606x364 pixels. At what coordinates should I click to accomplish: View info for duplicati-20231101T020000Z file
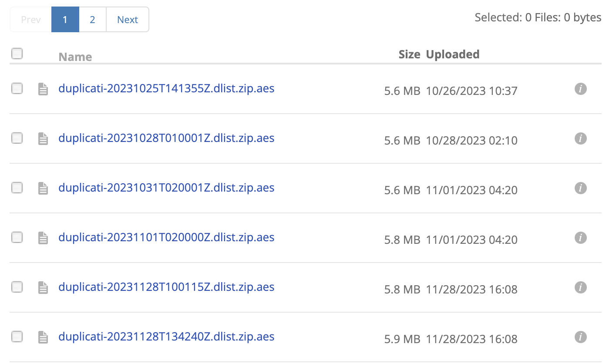pos(580,238)
